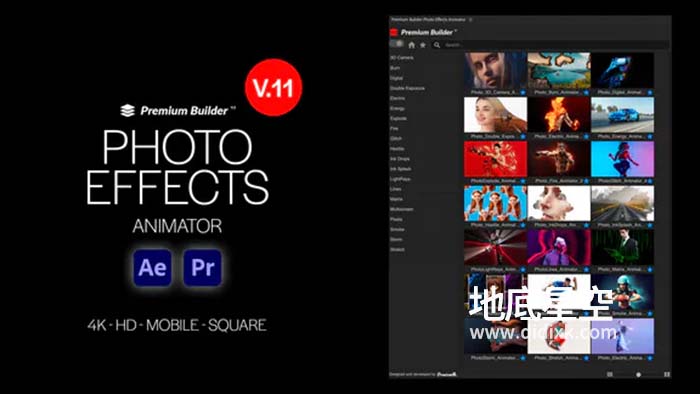
Task: Select the Double Exposure category
Action: tap(407, 88)
